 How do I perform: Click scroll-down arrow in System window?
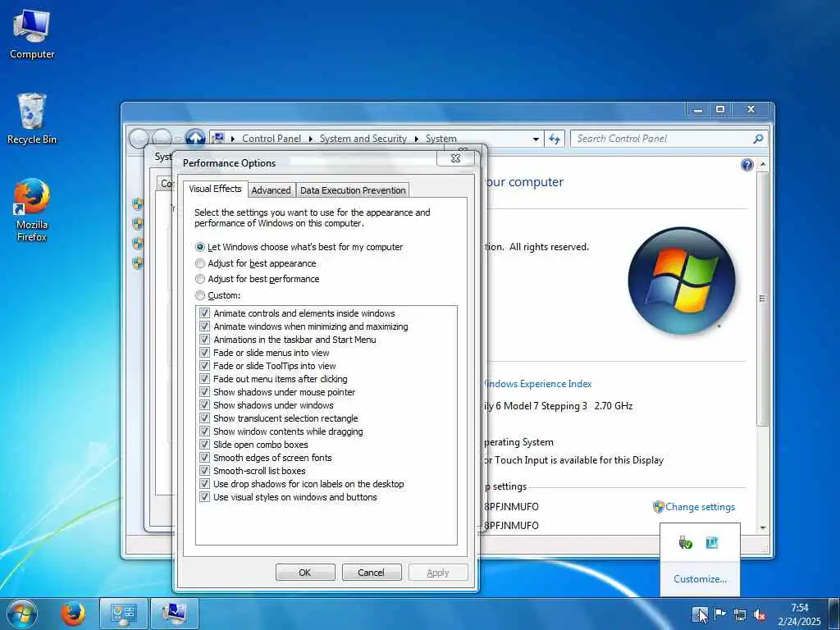pos(762,527)
